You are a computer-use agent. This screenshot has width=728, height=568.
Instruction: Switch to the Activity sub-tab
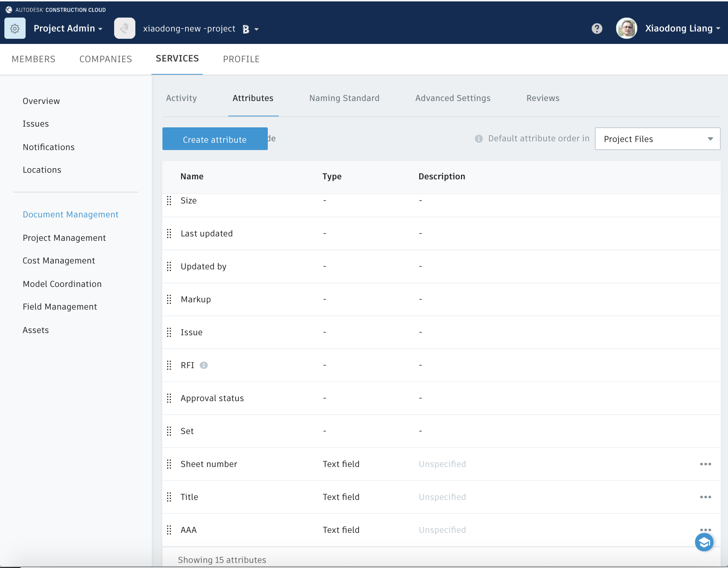181,98
